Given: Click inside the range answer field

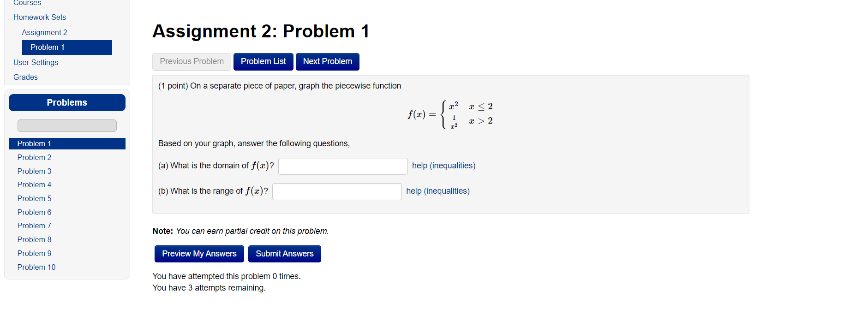Looking at the screenshot, I should (x=336, y=191).
